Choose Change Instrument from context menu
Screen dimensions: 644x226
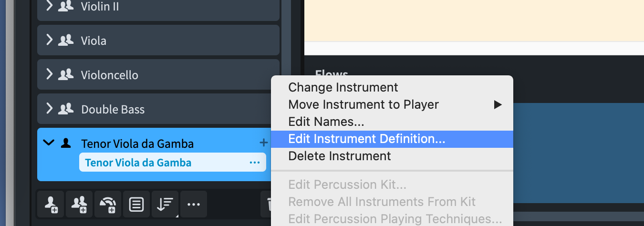tap(343, 87)
